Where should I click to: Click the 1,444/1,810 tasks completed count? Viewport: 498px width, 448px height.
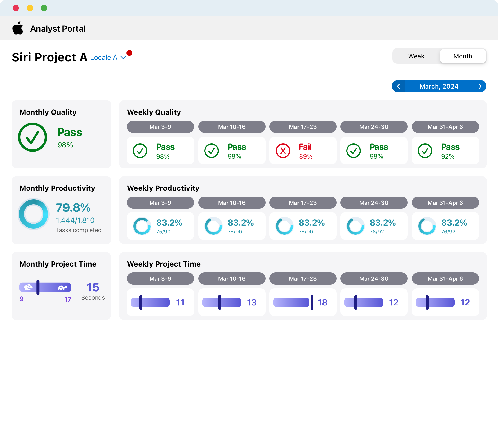click(x=75, y=220)
